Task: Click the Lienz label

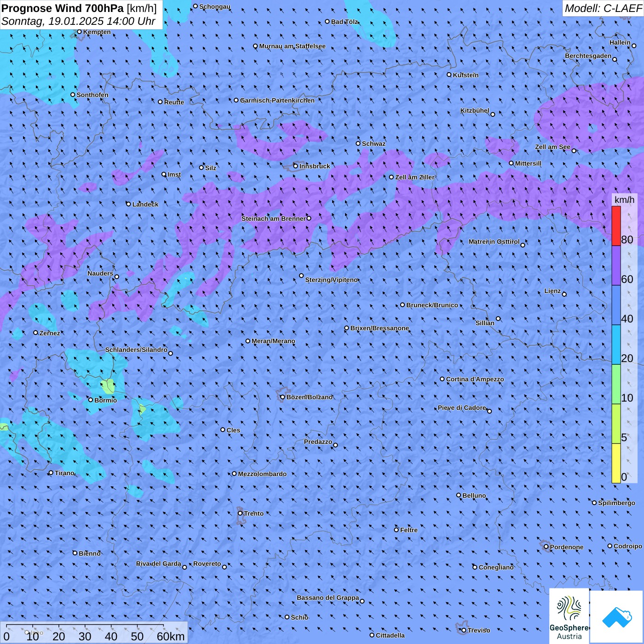Action: (x=552, y=291)
